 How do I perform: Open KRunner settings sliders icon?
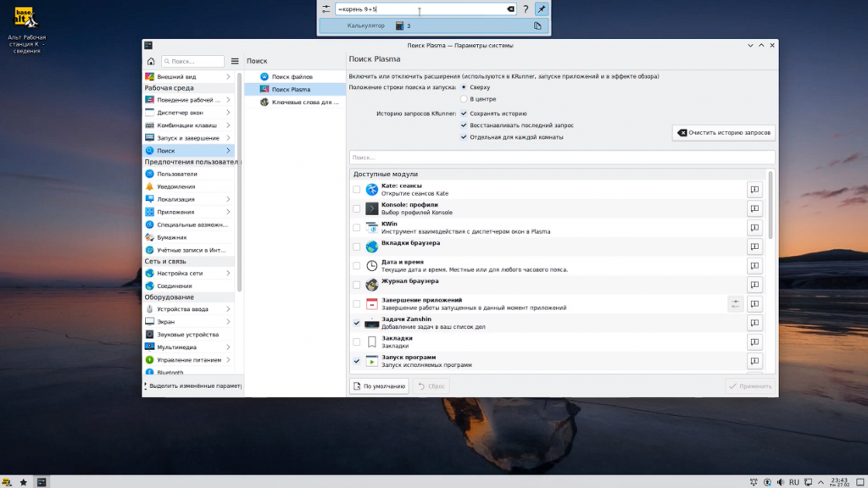pos(326,8)
